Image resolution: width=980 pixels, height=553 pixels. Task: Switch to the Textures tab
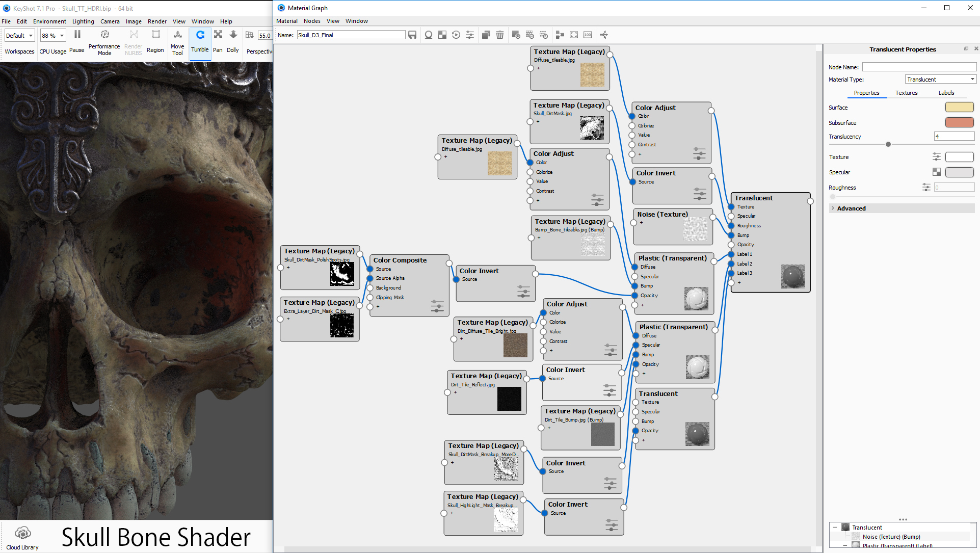click(x=906, y=93)
